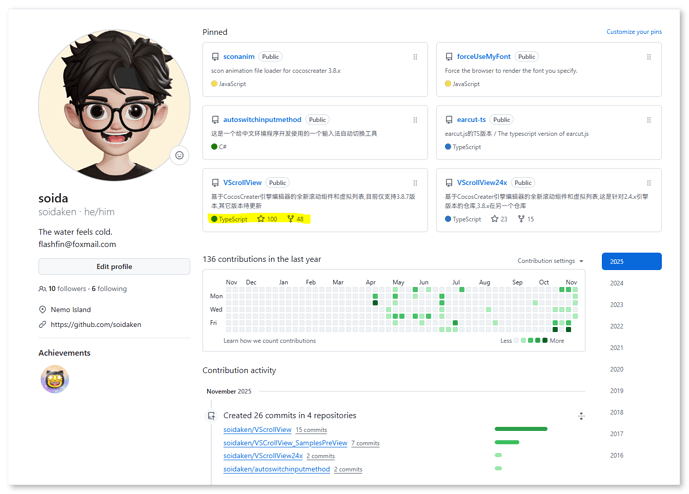The width and height of the screenshot is (689, 494).
Task: Open the Contribution settings dropdown
Action: click(x=550, y=261)
